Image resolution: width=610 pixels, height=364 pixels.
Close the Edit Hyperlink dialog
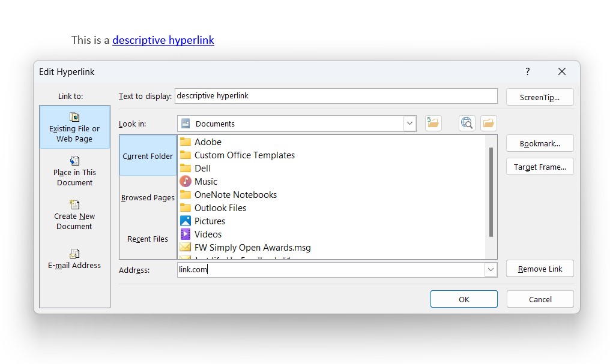[x=562, y=71]
